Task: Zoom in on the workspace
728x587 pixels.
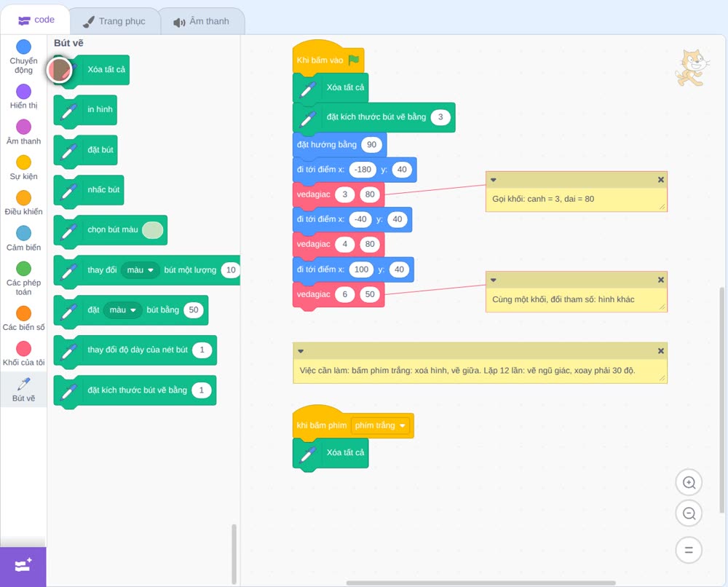Action: pyautogui.click(x=689, y=483)
